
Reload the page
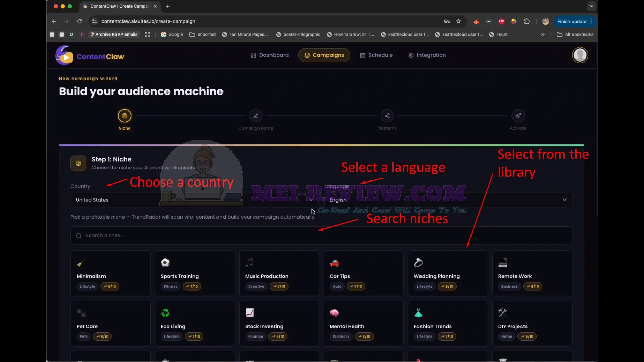tap(79, 21)
